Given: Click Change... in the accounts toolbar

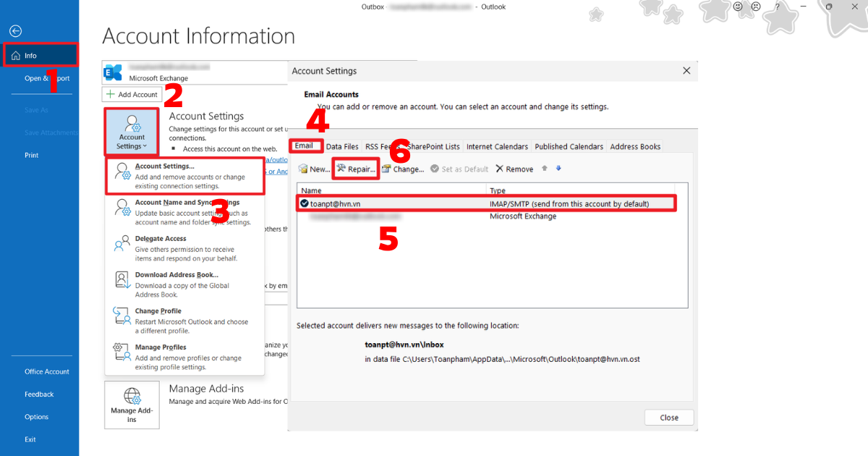Looking at the screenshot, I should click(x=403, y=169).
